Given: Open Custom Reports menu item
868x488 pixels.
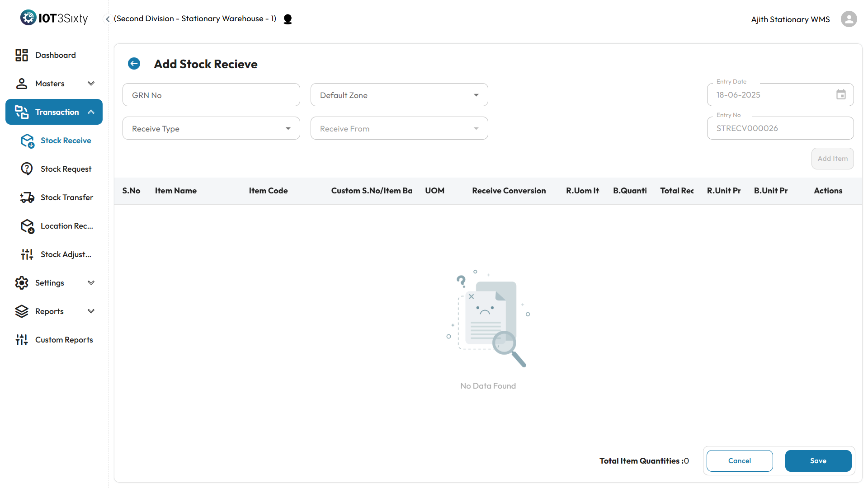Looking at the screenshot, I should (x=64, y=340).
